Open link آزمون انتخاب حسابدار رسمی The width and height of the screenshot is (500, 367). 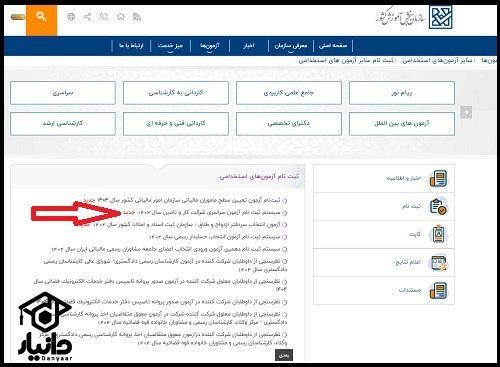(214, 237)
